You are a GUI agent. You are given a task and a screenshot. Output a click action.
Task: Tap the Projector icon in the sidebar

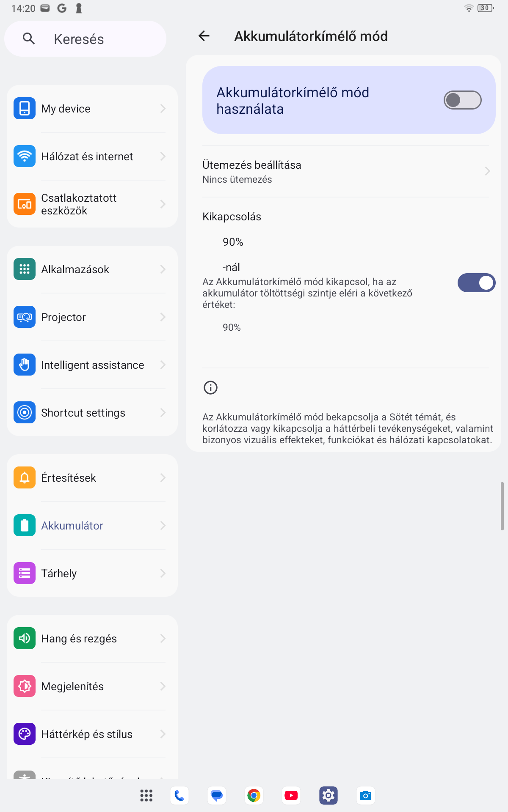coord(25,317)
